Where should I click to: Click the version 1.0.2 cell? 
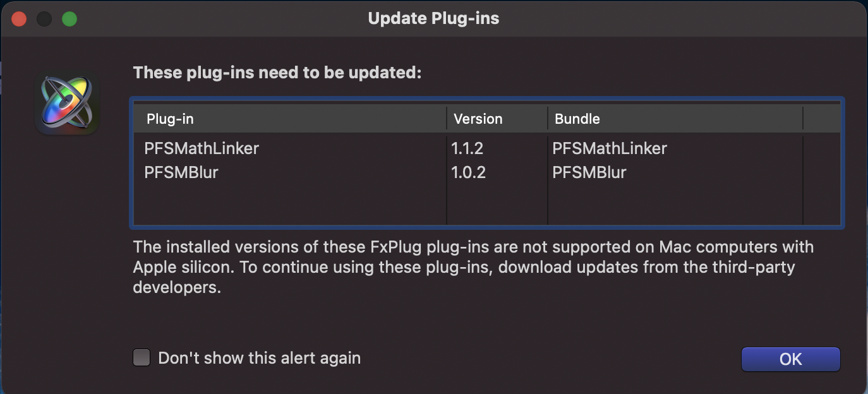coord(468,172)
